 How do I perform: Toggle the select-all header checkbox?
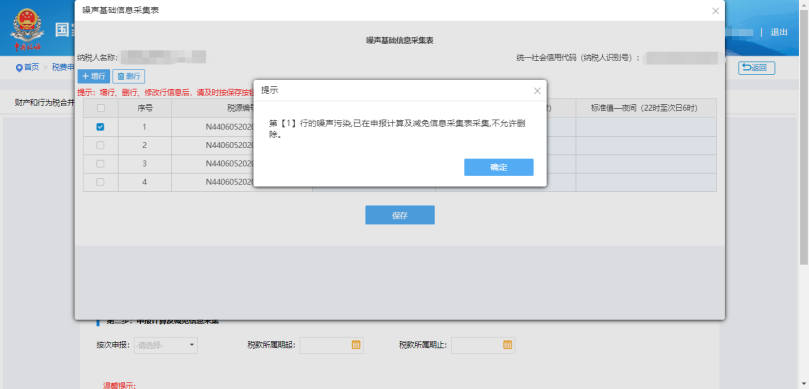[101, 108]
